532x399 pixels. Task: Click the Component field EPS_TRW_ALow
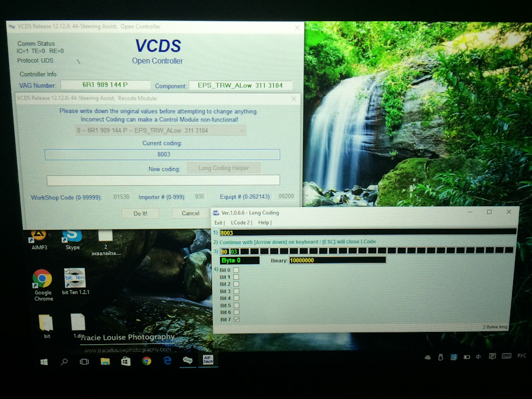click(x=240, y=85)
